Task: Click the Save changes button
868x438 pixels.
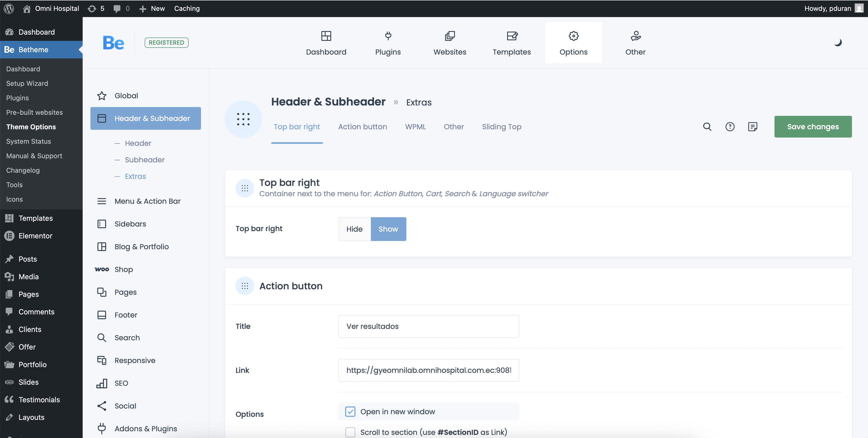Action: 813,127
